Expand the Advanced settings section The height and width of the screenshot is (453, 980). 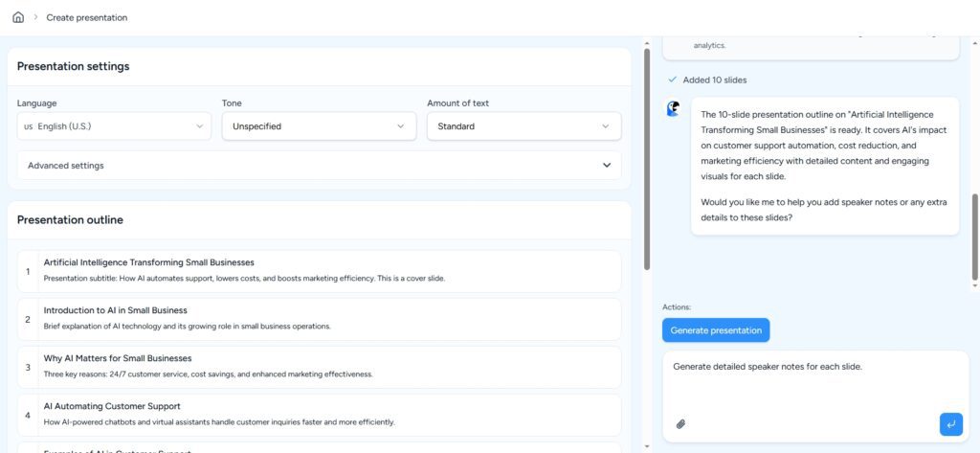(x=319, y=165)
